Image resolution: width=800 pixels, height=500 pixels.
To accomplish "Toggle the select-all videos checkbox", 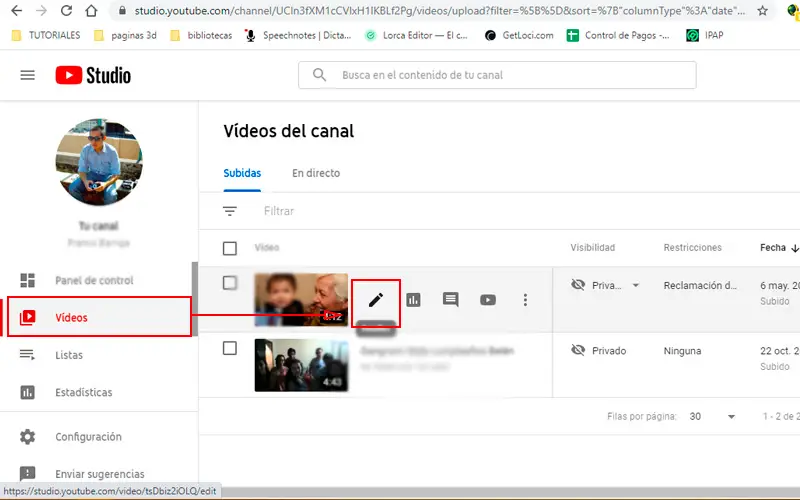I will (230, 248).
